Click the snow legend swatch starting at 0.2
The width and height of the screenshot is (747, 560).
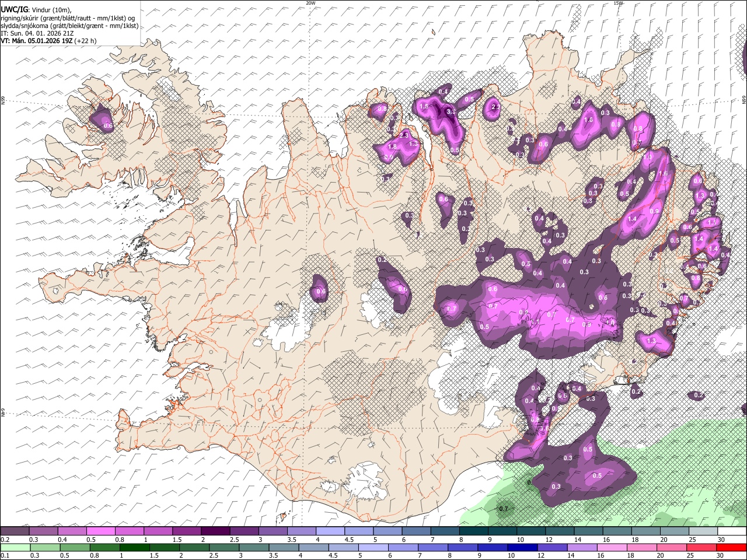tap(15, 531)
